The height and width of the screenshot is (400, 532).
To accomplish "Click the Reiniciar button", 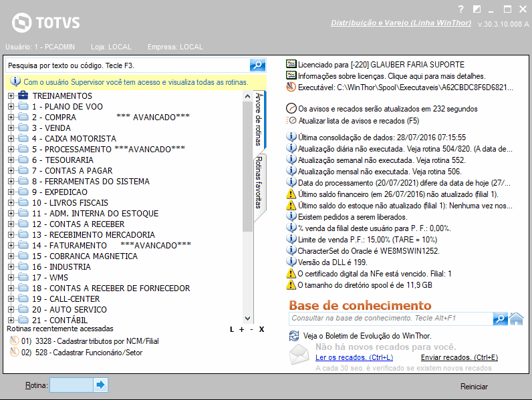I will pos(474,387).
